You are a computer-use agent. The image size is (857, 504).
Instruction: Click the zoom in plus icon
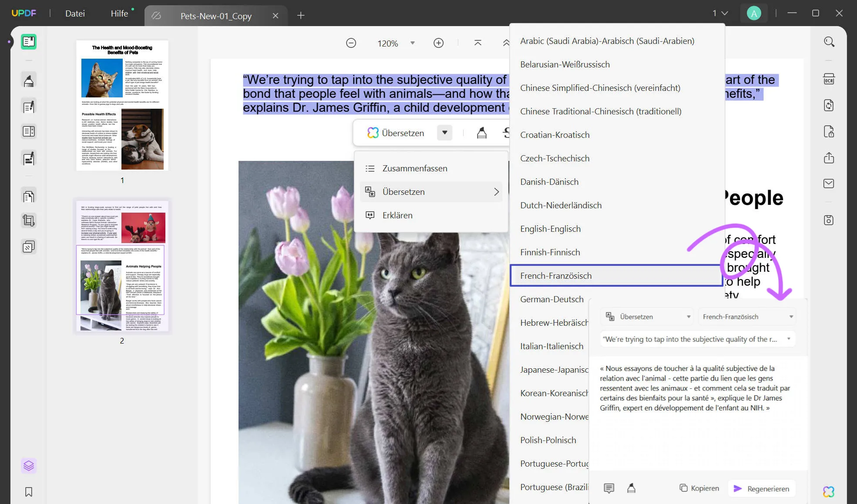tap(438, 43)
